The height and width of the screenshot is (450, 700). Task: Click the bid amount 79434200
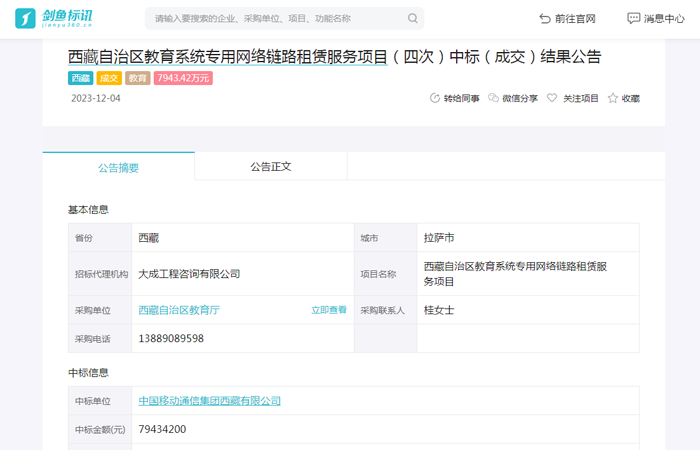[x=162, y=429]
